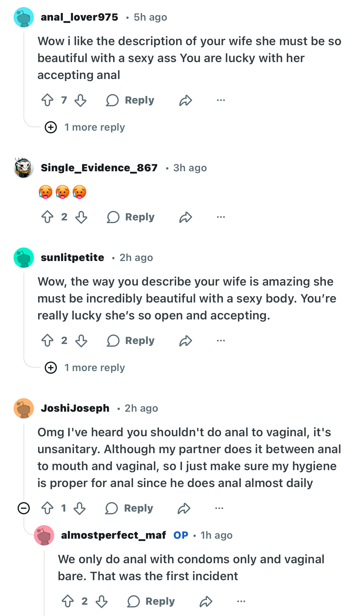Image resolution: width=364 pixels, height=616 pixels.
Task: Reply to JoshiJoseph's comment
Action: (x=130, y=508)
